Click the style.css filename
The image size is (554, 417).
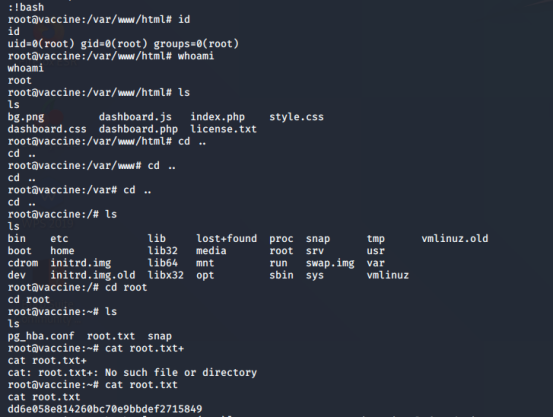click(296, 117)
